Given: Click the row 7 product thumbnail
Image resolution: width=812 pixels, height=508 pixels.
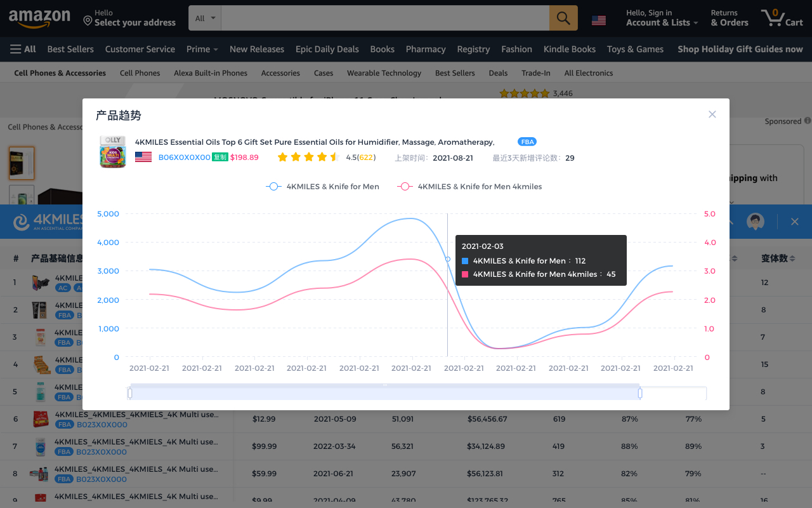Looking at the screenshot, I should tap(41, 446).
